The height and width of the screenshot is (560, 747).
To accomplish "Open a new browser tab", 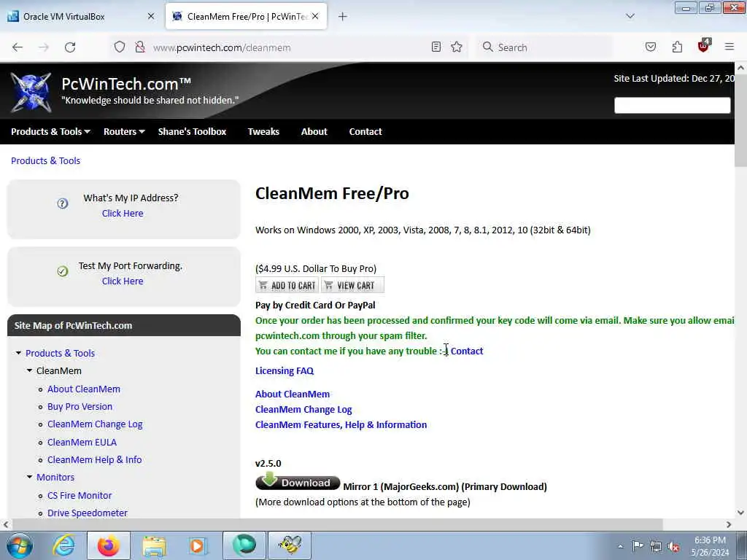I will (x=343, y=16).
